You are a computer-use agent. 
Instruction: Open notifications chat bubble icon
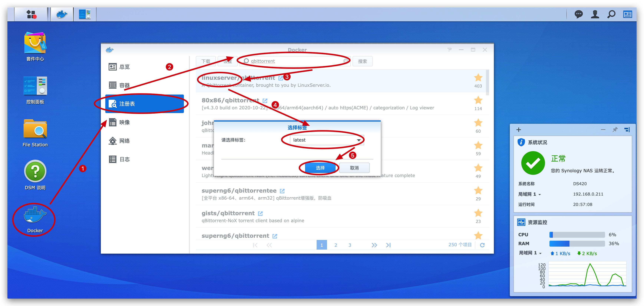pos(579,14)
